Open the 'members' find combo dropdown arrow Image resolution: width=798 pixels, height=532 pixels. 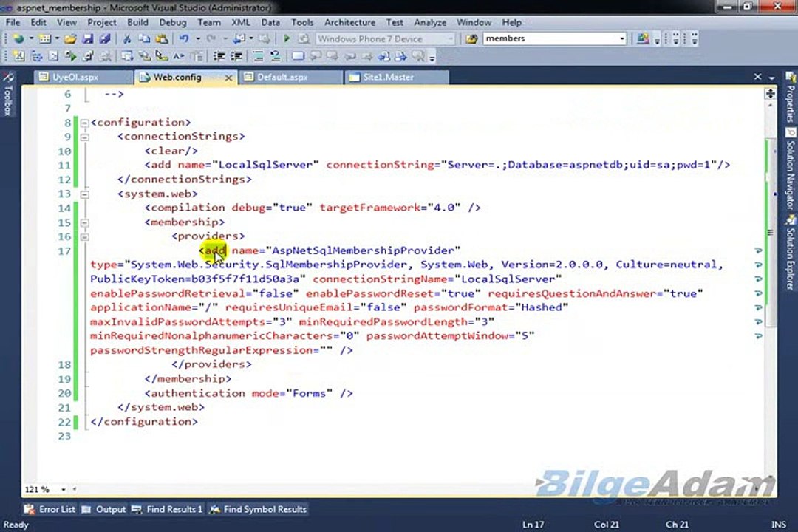pos(622,38)
